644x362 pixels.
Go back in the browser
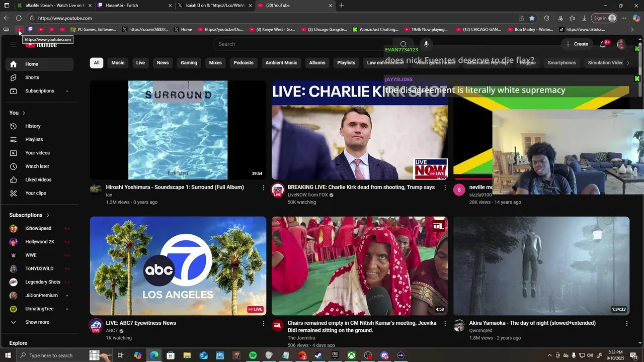[7, 18]
